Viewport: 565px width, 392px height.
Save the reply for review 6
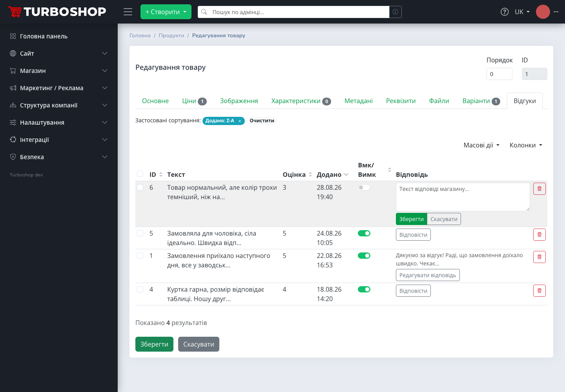tap(411, 219)
